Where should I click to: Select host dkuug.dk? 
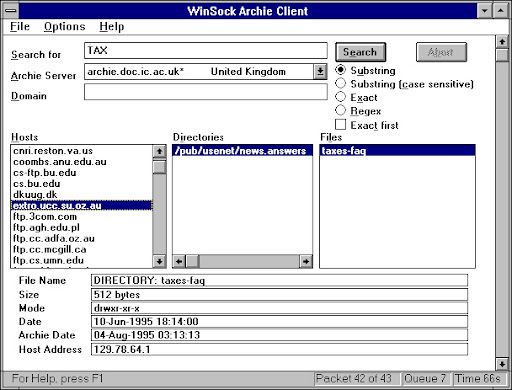tap(81, 195)
